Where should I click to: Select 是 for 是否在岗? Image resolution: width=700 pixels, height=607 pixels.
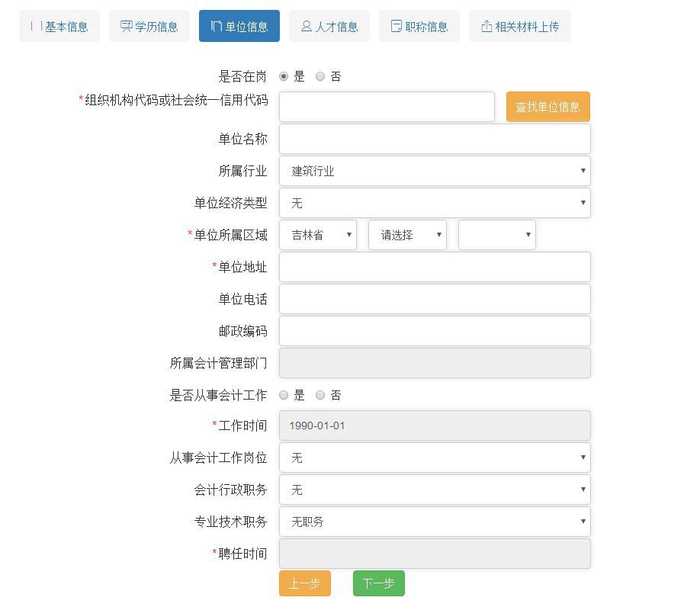(x=284, y=75)
